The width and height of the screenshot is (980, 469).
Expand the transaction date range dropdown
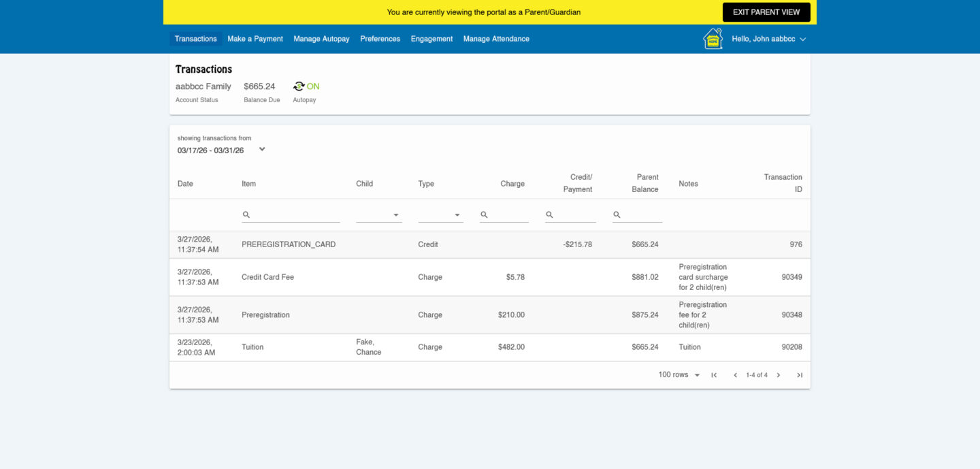click(x=262, y=149)
